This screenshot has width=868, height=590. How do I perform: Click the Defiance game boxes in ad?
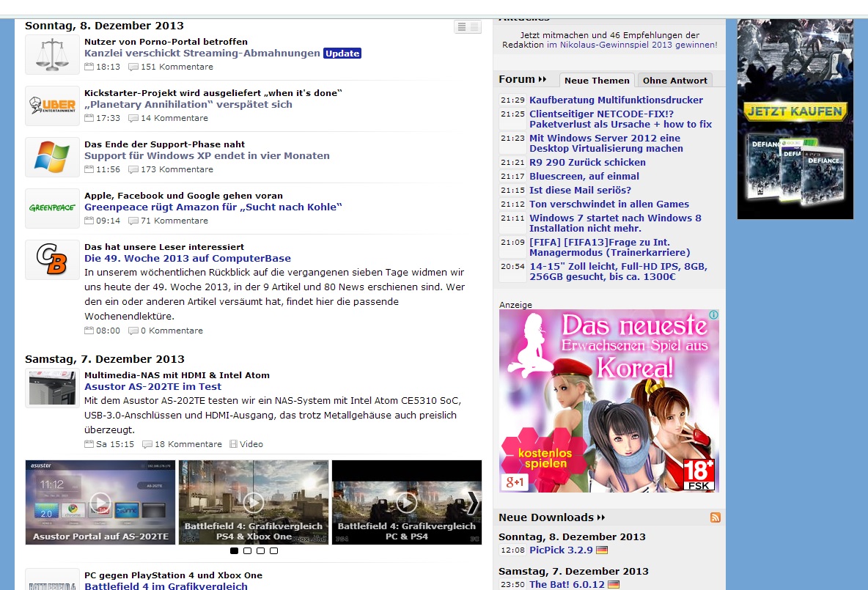pyautogui.click(x=795, y=169)
